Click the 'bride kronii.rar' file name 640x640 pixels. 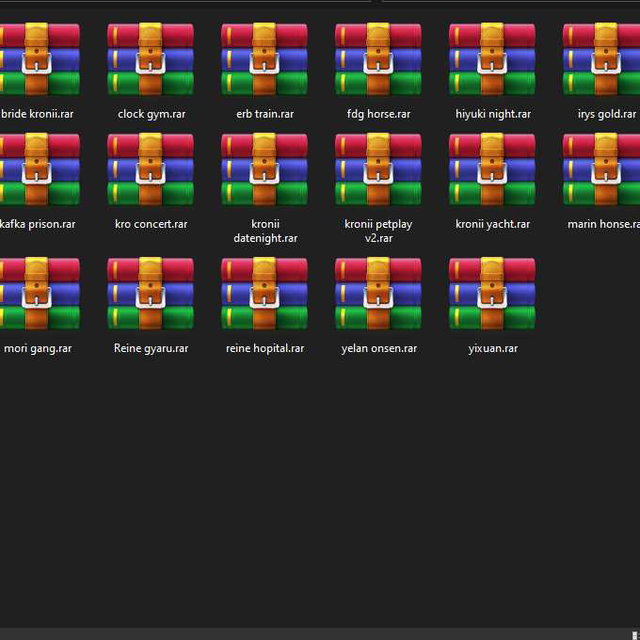coord(37,114)
